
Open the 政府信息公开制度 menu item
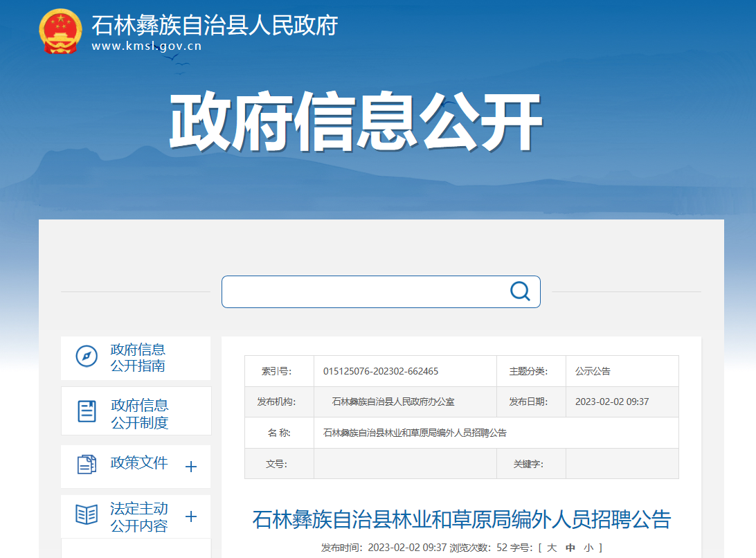tap(140, 413)
